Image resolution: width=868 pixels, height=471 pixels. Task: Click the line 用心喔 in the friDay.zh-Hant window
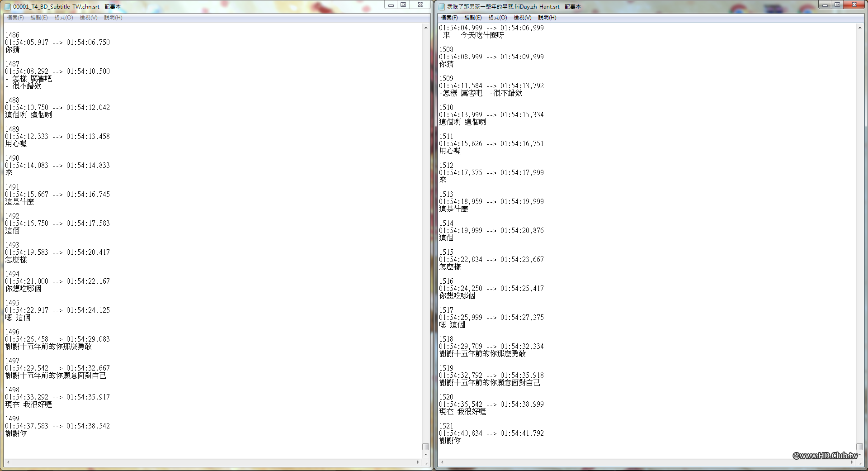coord(450,151)
